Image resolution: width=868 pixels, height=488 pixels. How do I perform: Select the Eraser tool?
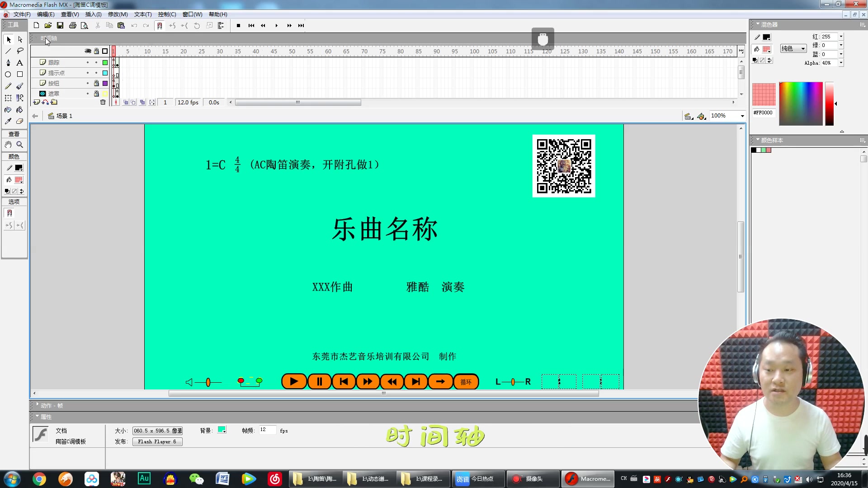20,122
